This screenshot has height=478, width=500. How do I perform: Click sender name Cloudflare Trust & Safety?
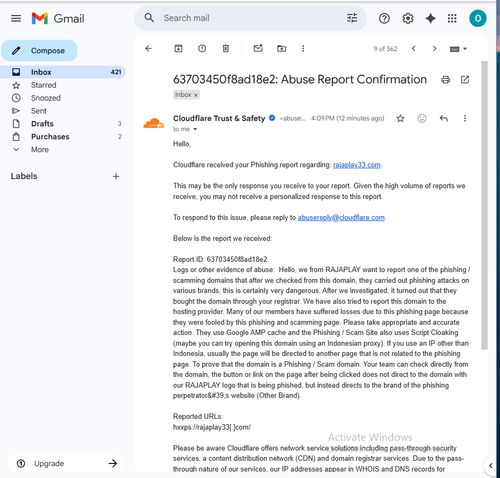[x=219, y=118]
